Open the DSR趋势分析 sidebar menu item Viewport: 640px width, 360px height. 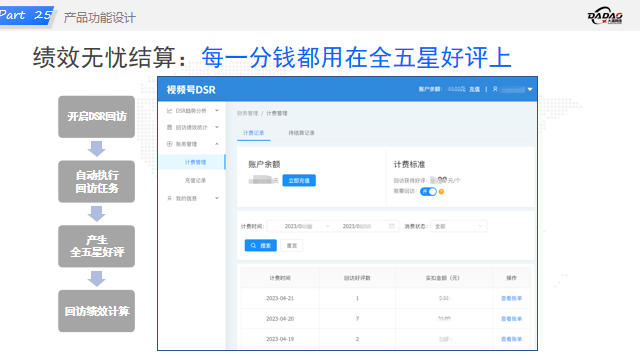click(192, 111)
